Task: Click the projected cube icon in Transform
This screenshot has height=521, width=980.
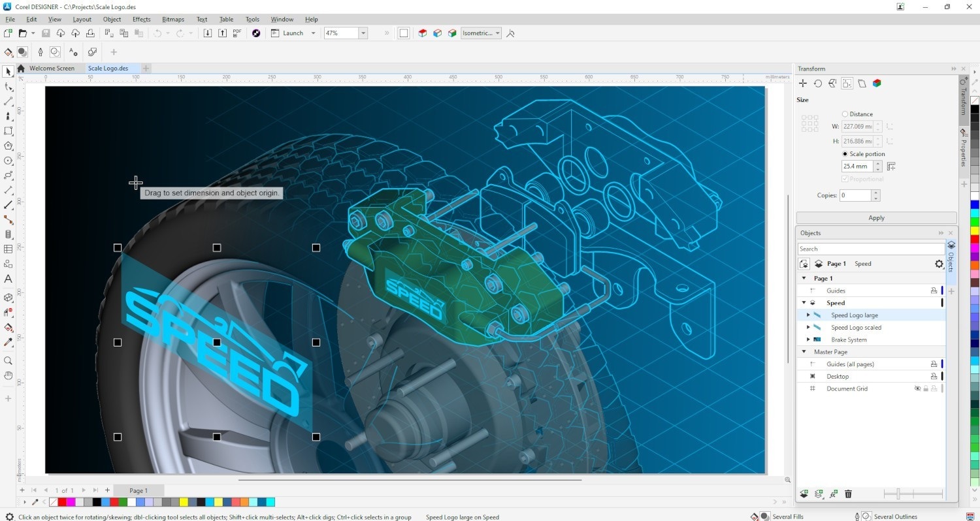Action: tap(877, 84)
